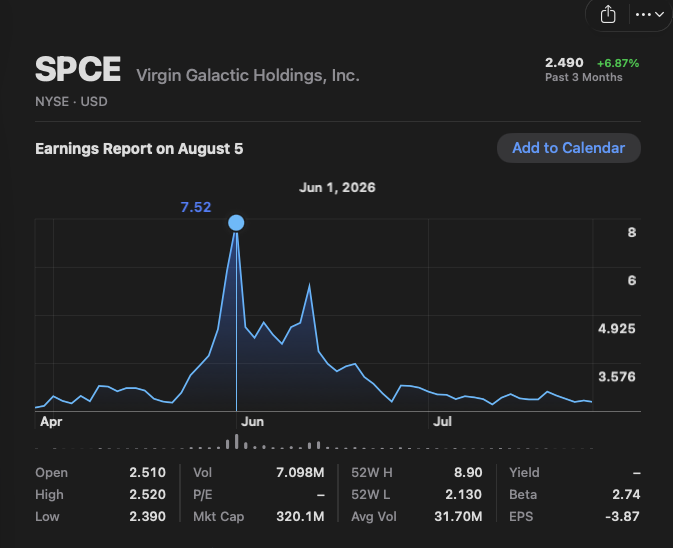Click the share icon at top right

click(x=608, y=15)
